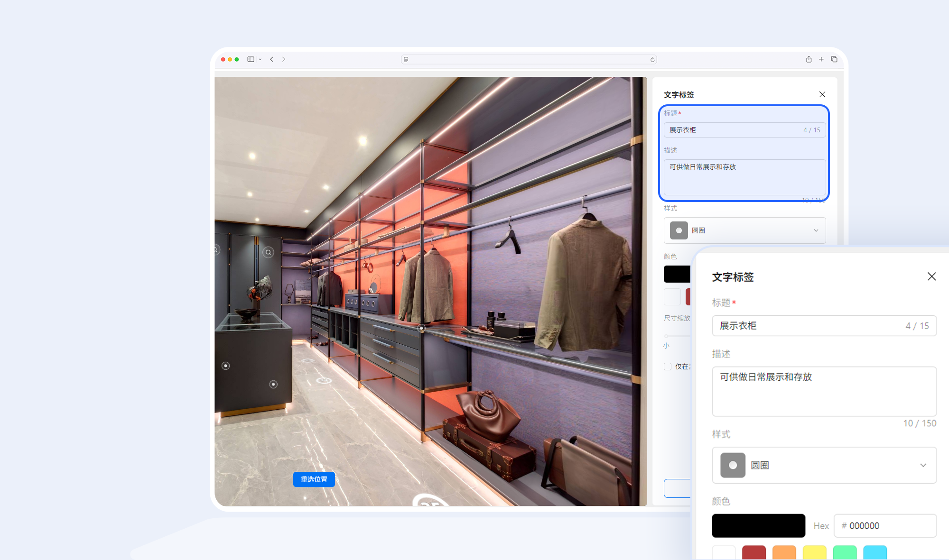Pick the green swatch in the enlarged panel

[845, 552]
